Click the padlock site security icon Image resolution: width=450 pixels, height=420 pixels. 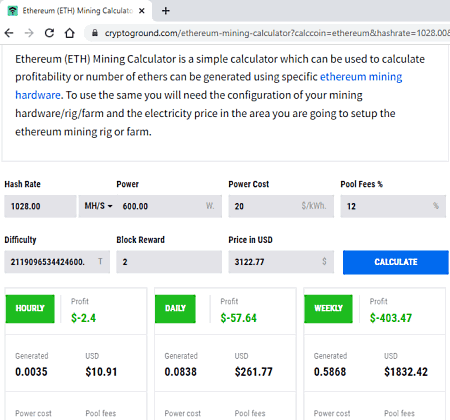click(95, 33)
